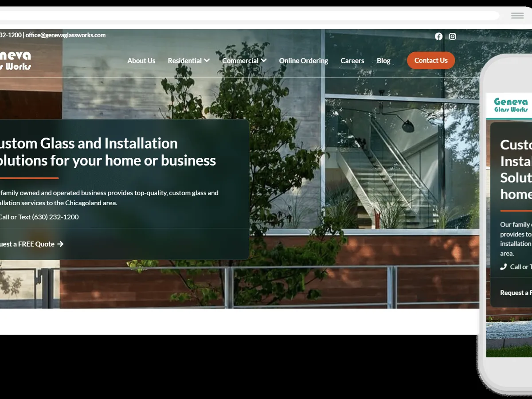
Task: Expand the Residential dropdown chevron
Action: 207,60
